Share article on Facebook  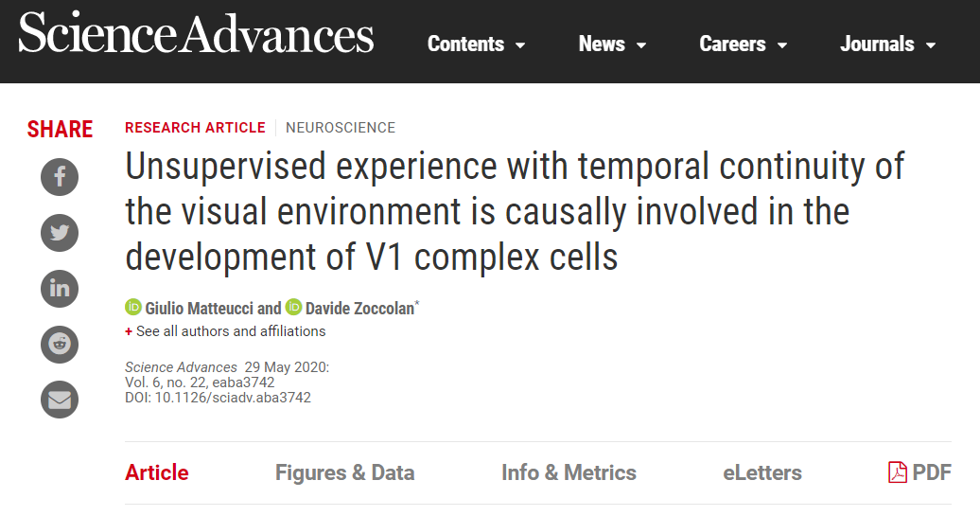point(60,177)
